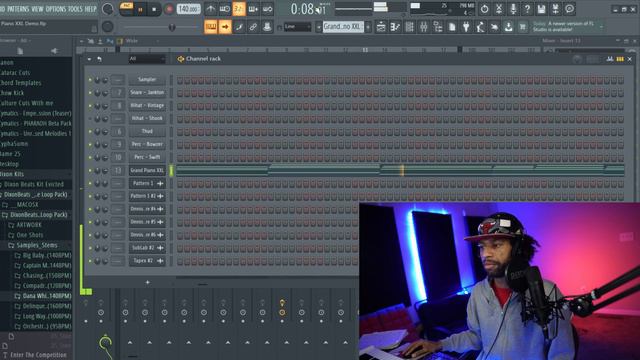Viewport: 640px width, 360px height.
Task: Select the Grand Piano XXL channel
Action: 147,170
